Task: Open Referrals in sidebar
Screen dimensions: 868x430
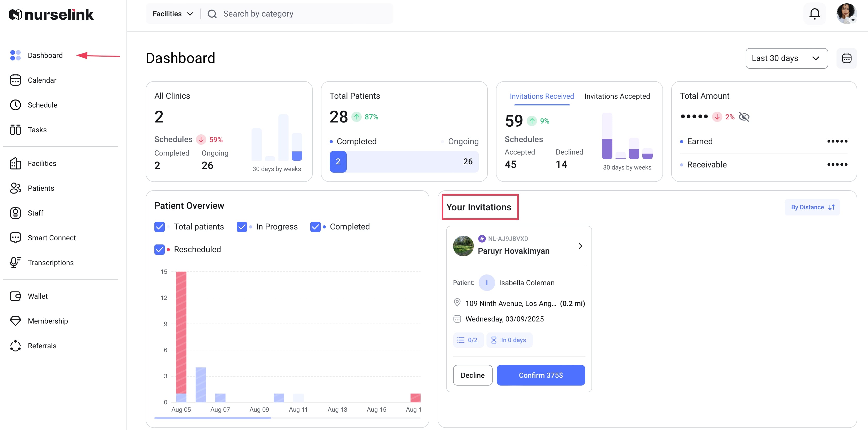Action: pyautogui.click(x=42, y=346)
